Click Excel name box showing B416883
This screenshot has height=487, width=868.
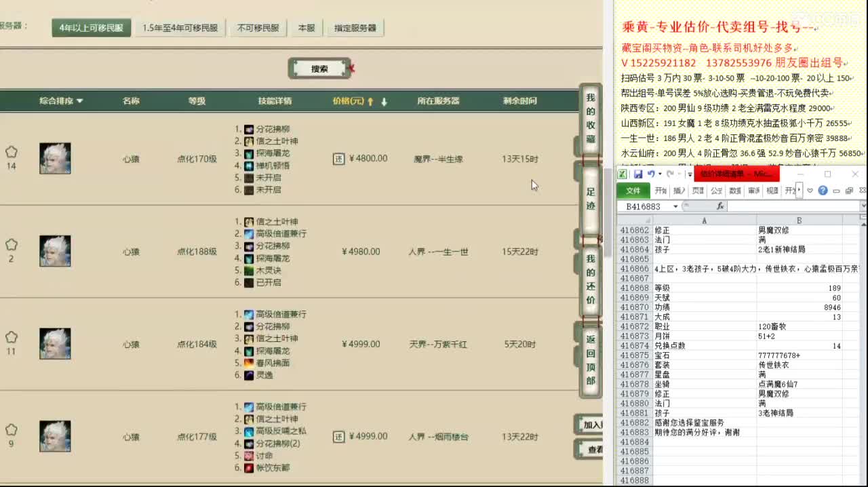[x=644, y=206]
